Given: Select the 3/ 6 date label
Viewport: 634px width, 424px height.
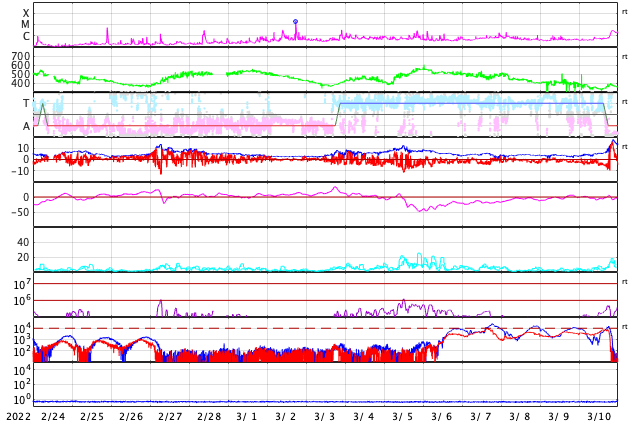Looking at the screenshot, I should tap(442, 417).
